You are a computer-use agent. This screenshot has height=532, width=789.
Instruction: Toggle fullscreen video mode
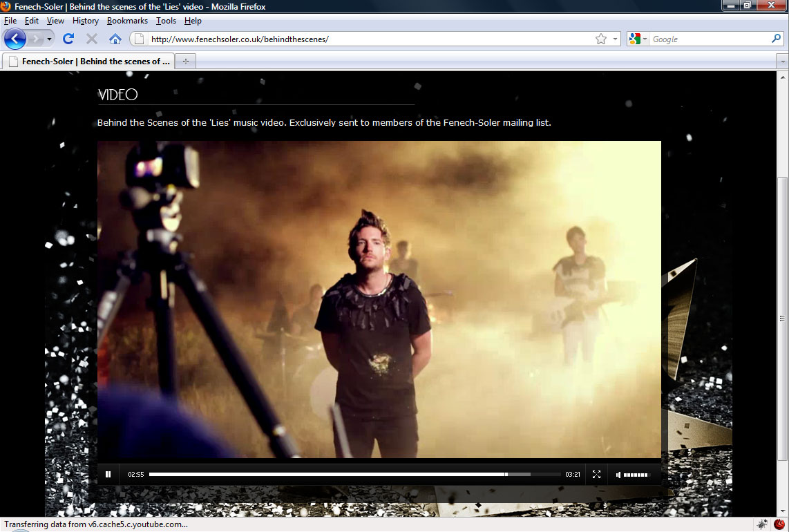[x=596, y=474]
